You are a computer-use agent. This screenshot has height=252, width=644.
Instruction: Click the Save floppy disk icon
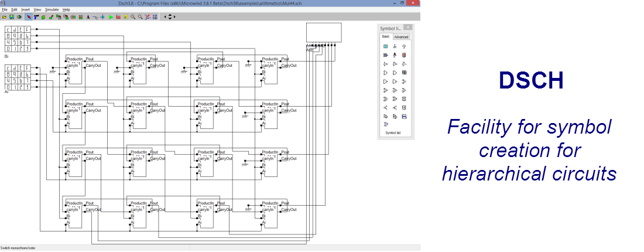tap(12, 17)
